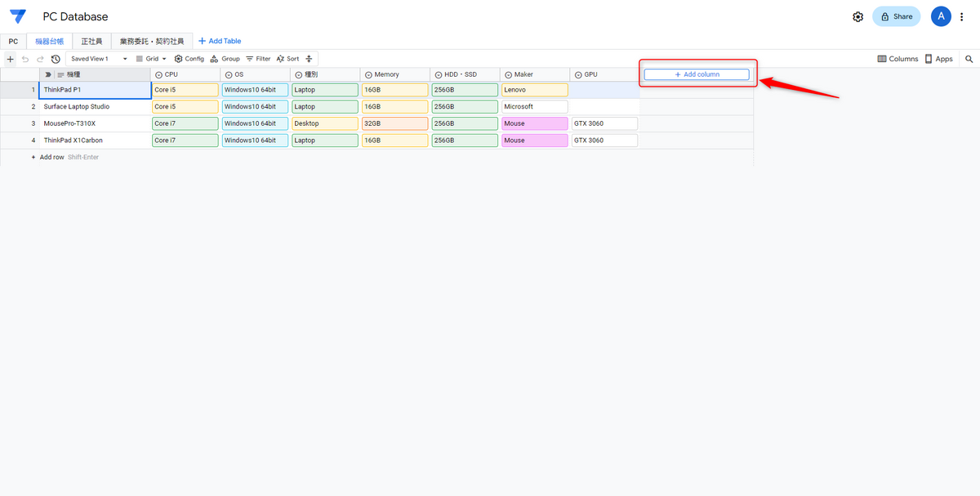Click Laptop in ThinkPad P1 row
Image resolution: width=980 pixels, height=496 pixels.
click(x=325, y=90)
